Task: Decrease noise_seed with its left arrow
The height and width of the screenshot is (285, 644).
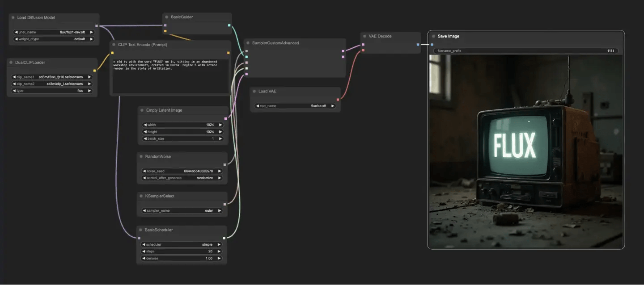Action: (x=144, y=171)
